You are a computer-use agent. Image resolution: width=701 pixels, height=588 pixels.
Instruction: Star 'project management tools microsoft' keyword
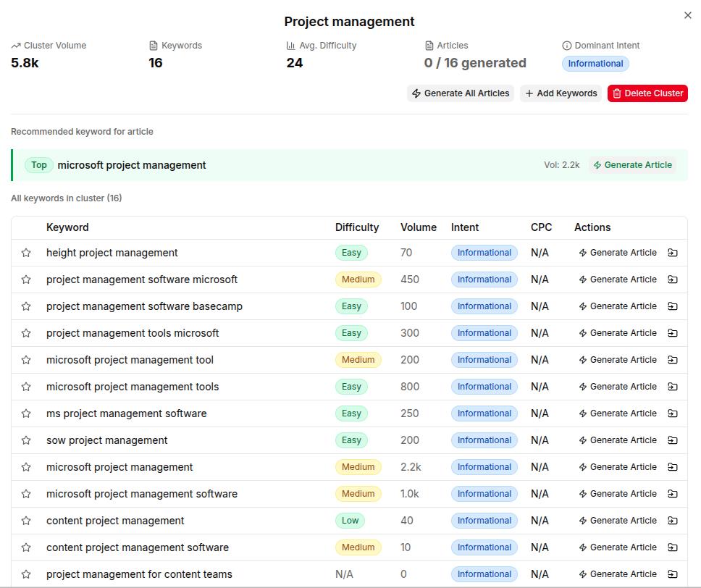coord(26,333)
